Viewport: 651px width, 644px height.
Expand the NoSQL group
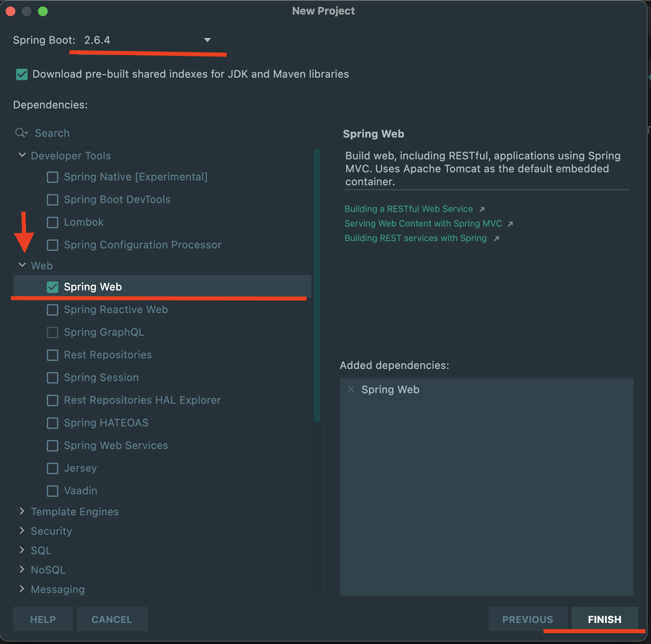tap(22, 570)
